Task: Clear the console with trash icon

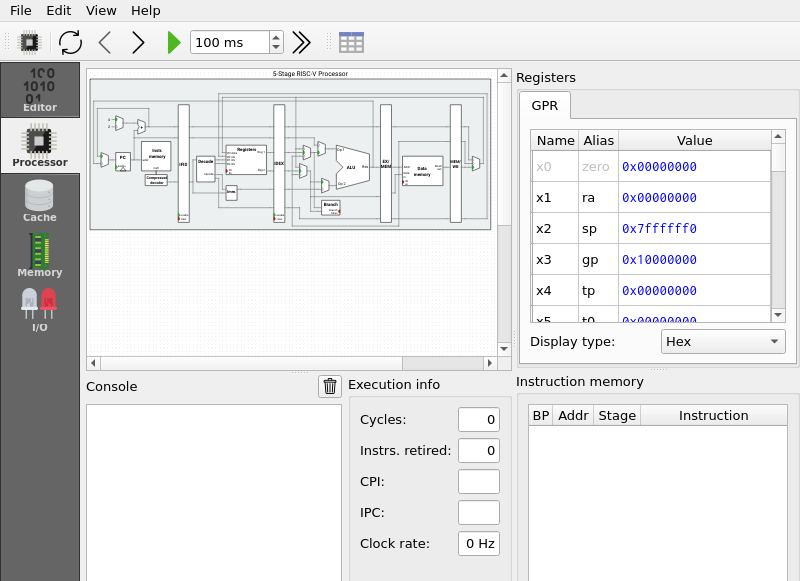Action: click(330, 386)
